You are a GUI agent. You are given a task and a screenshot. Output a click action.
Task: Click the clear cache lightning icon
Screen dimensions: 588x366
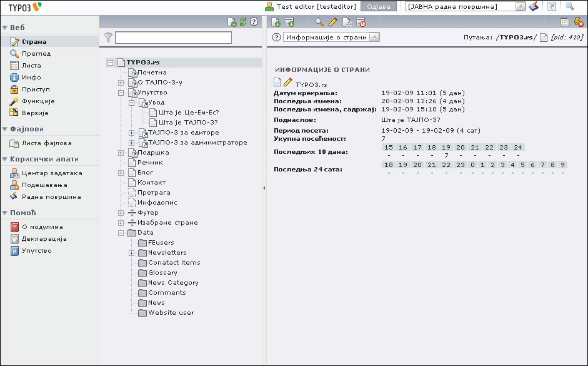tap(579, 22)
